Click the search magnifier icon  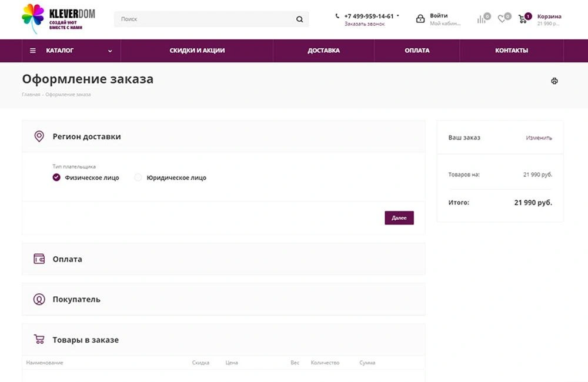[x=299, y=19]
